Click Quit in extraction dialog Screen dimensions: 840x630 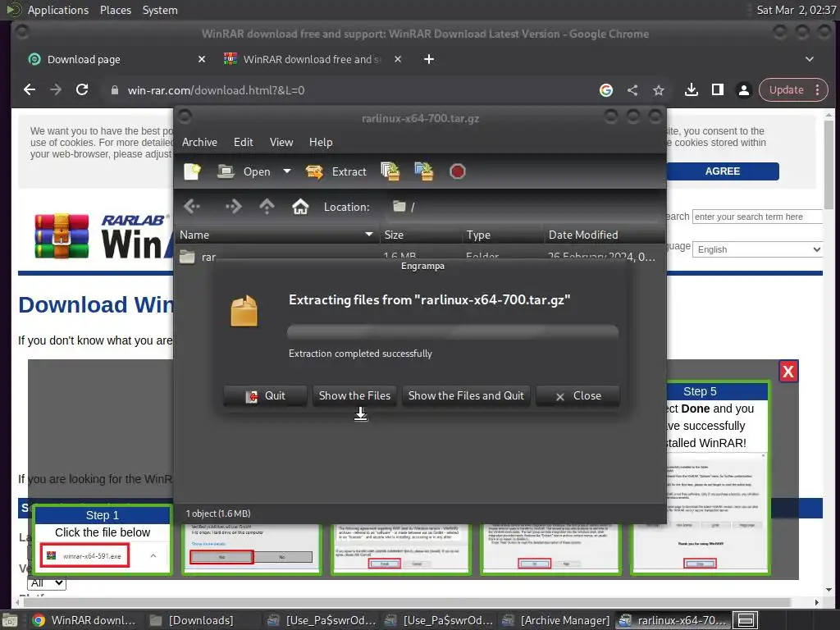[265, 396]
